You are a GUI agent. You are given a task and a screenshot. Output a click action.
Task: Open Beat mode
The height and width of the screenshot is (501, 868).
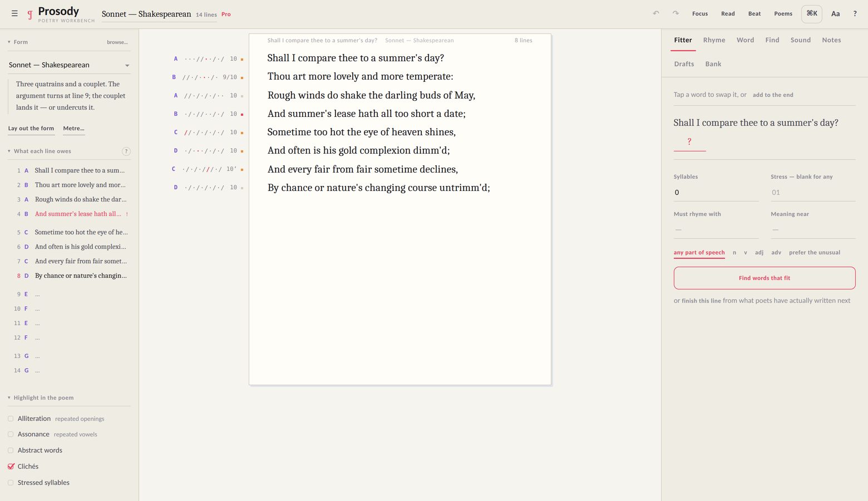754,14
